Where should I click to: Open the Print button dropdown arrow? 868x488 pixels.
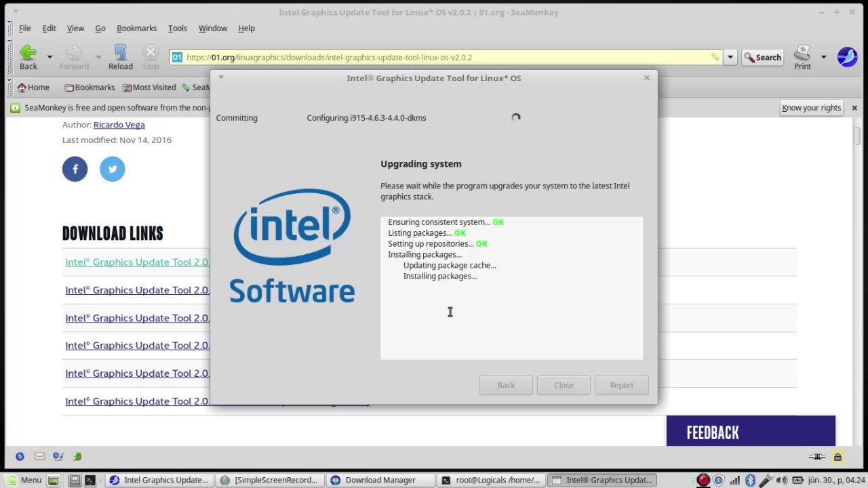click(824, 57)
